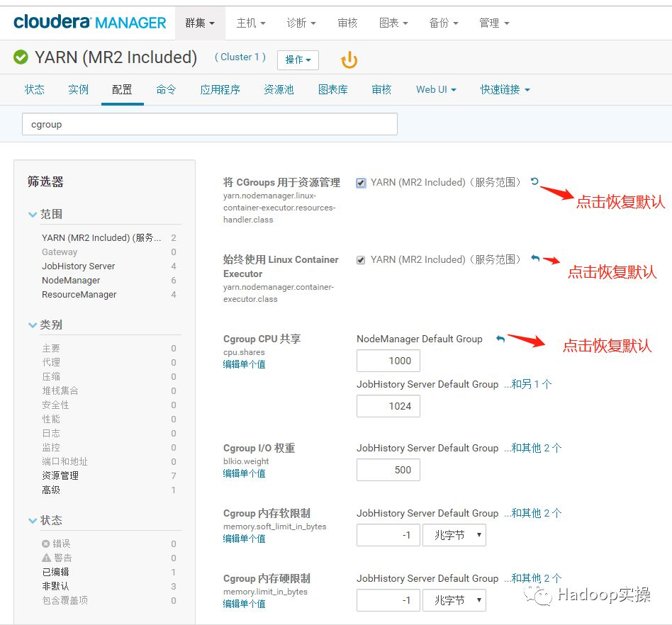This screenshot has height=625, width=672.
Task: Change hard memory limit unit dropdown
Action: [x=454, y=600]
